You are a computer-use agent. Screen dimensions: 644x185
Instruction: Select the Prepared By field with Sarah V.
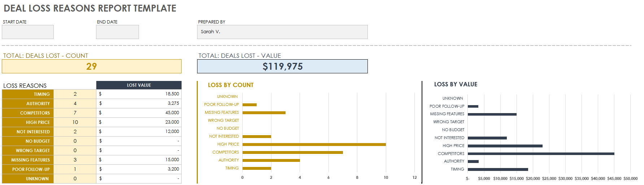pos(282,32)
